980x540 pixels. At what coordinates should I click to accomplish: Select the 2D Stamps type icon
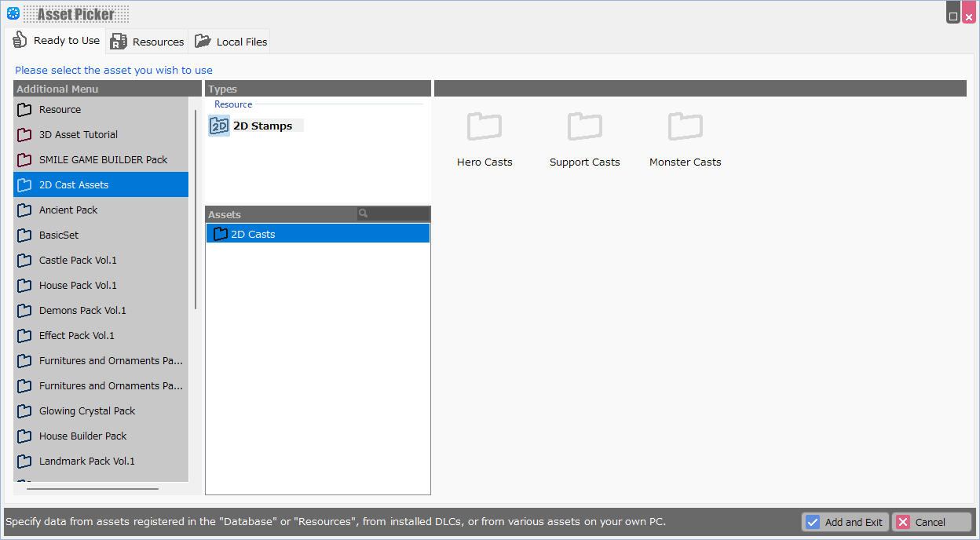pos(219,126)
